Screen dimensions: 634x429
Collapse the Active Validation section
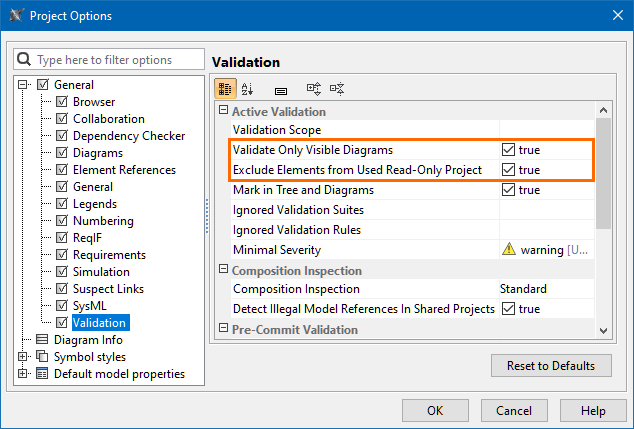point(224,111)
